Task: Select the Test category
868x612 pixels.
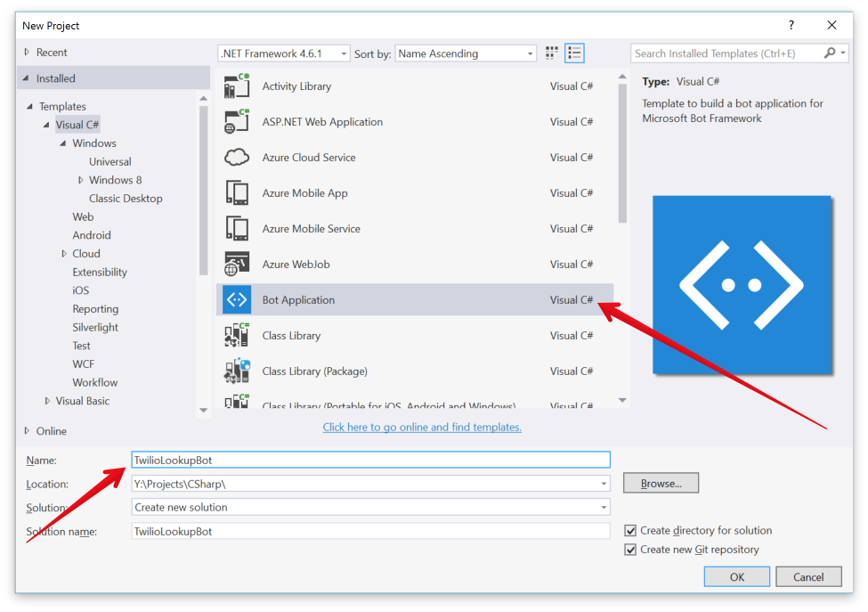Action: click(81, 346)
